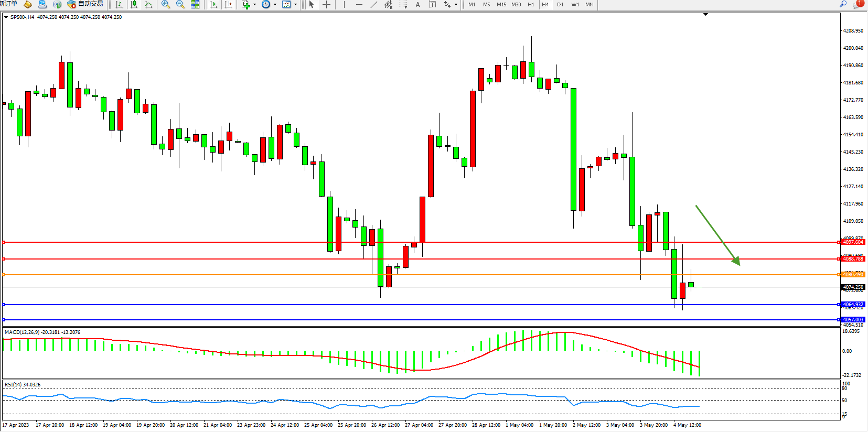868x432 pixels.
Task: Click the Zoom In magnifier icon
Action: pos(166,5)
